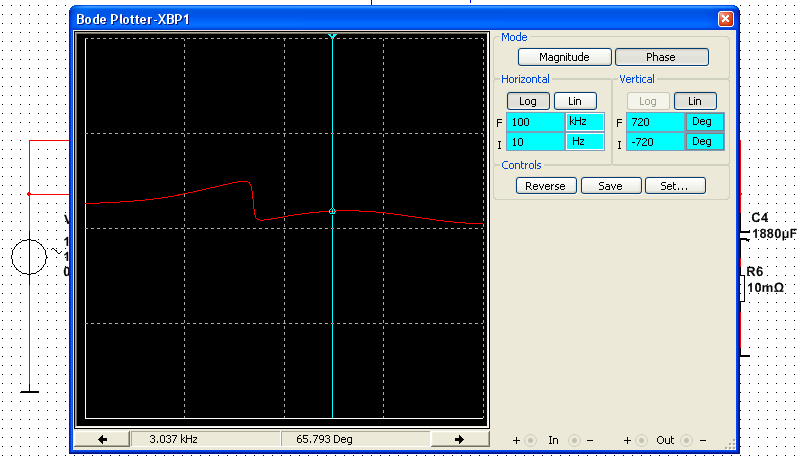This screenshot has width=800, height=458.
Task: Move cursor right with arrow button
Action: click(459, 439)
